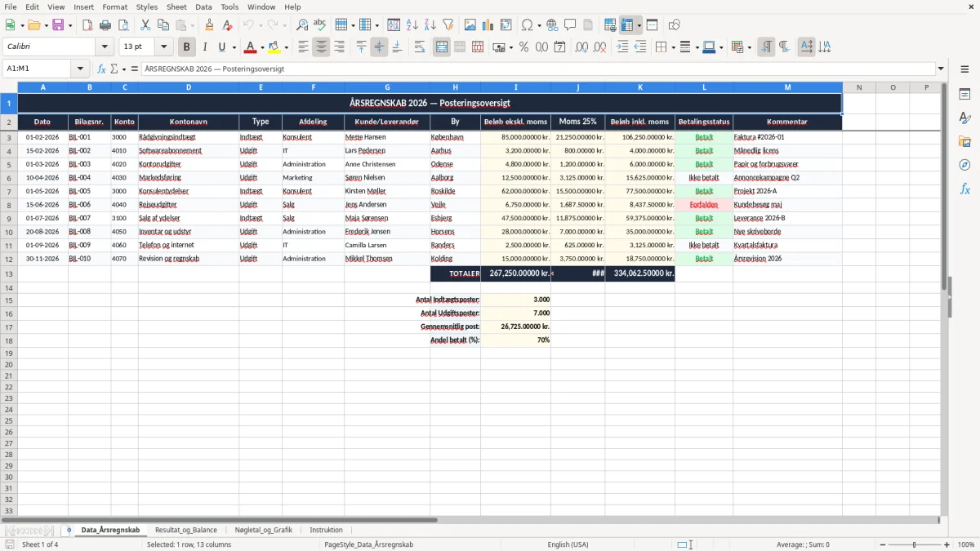Click the Insert Special Character omega icon
Viewport: 980px width, 551px height.
(527, 25)
